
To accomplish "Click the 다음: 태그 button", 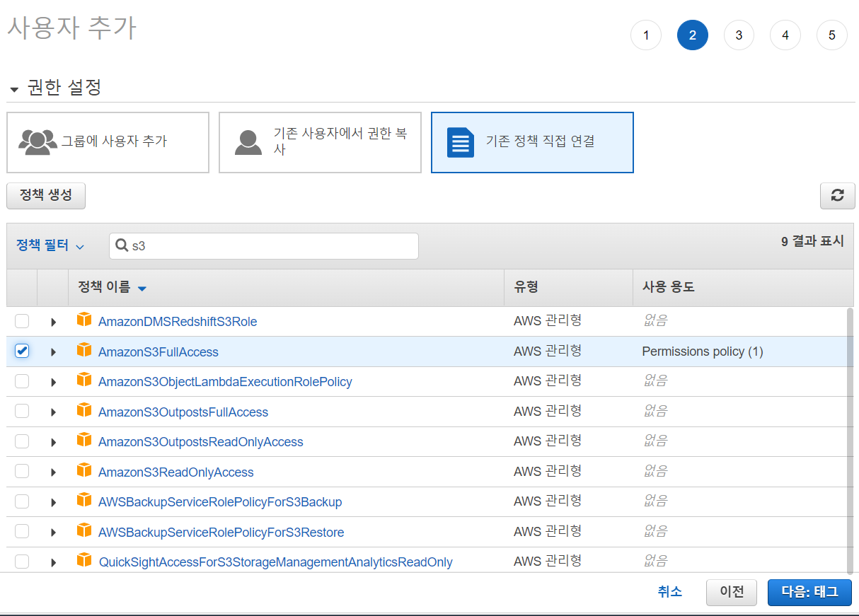I will (x=809, y=593).
